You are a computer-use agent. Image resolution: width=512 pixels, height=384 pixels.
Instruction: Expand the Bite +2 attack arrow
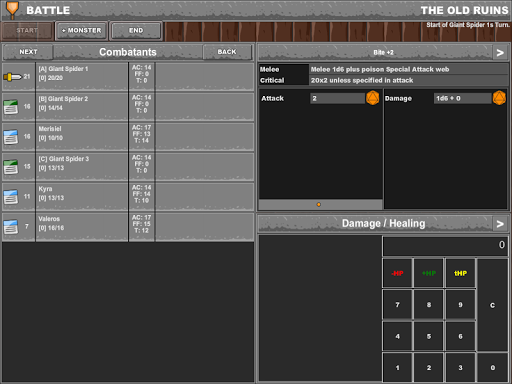click(500, 53)
